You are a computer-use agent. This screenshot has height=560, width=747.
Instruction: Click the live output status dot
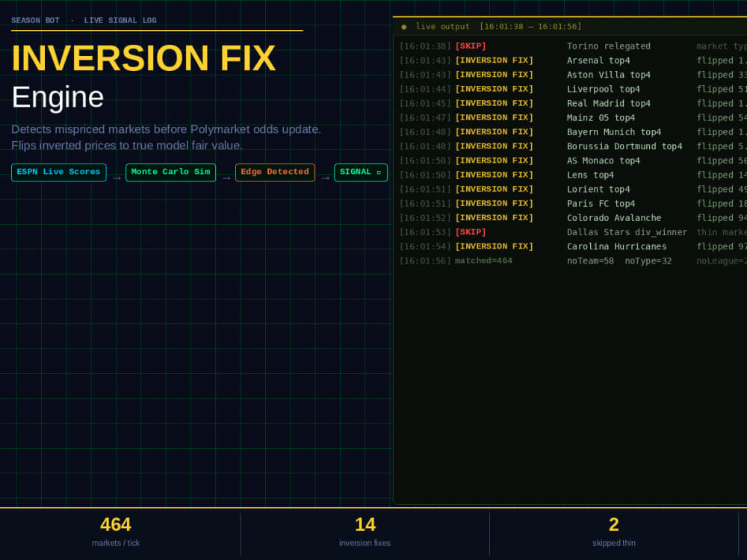click(404, 27)
